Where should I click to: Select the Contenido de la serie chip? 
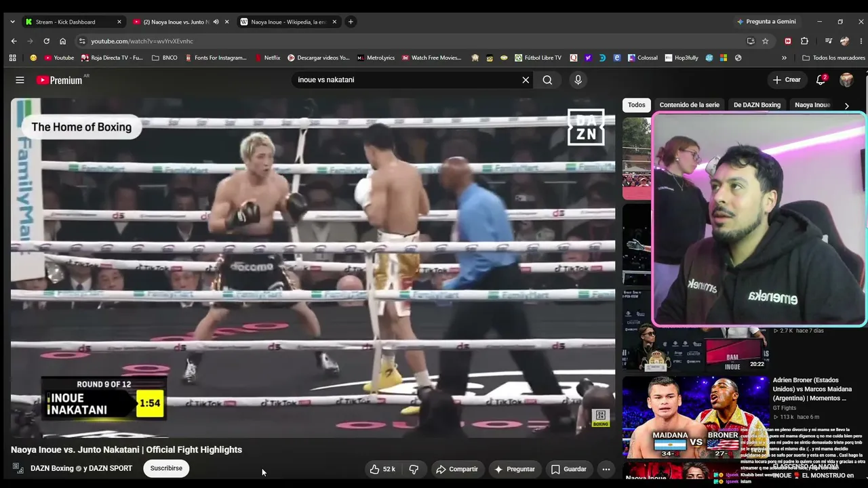click(690, 105)
